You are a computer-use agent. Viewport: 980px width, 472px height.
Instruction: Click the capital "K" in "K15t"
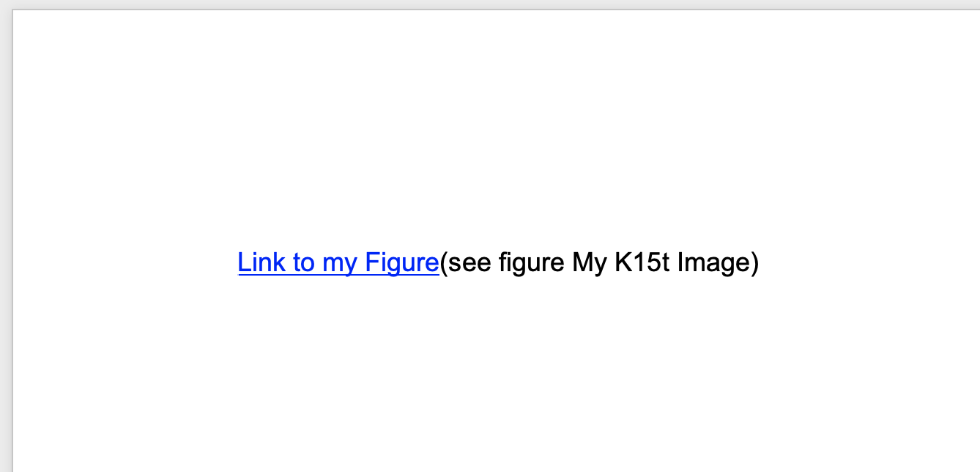(622, 262)
